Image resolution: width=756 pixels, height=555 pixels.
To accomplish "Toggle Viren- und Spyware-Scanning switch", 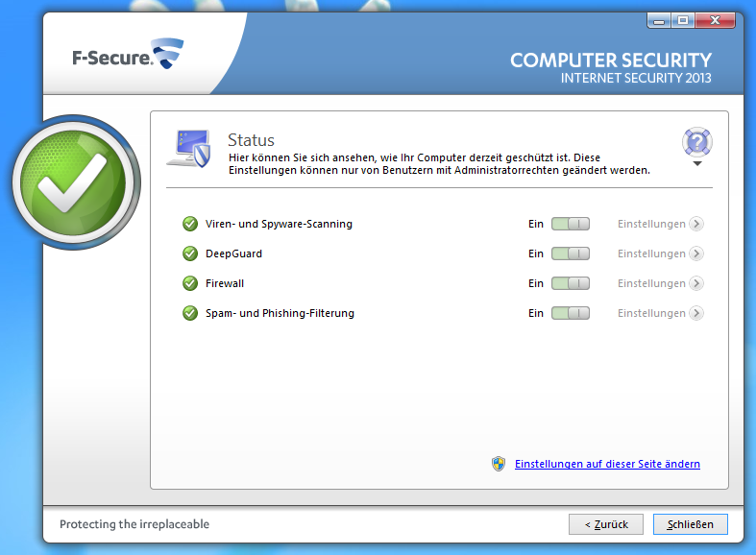I will click(x=571, y=224).
